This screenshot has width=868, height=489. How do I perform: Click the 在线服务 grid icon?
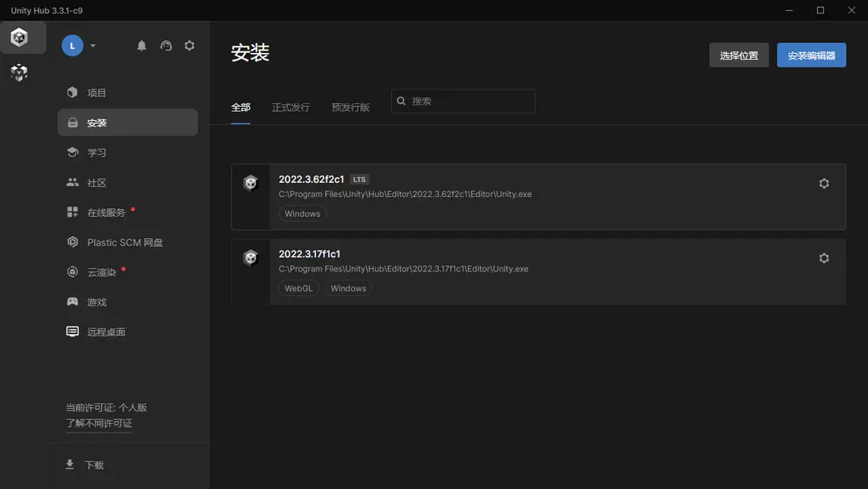(x=73, y=211)
